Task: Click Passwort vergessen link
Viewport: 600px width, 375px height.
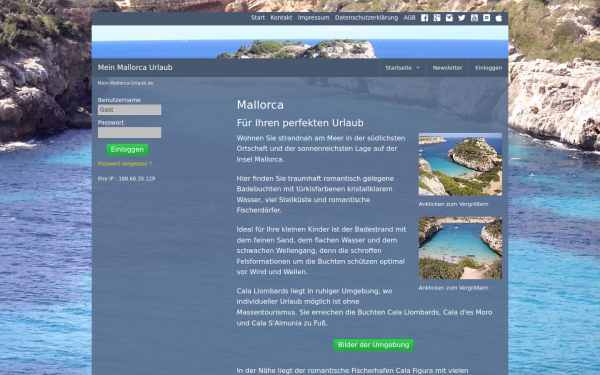Action: (125, 164)
